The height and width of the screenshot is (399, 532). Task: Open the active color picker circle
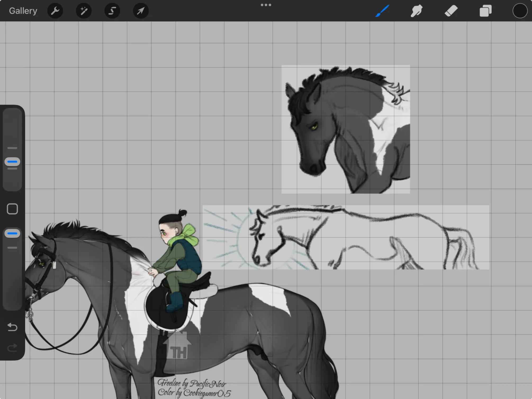(x=520, y=11)
